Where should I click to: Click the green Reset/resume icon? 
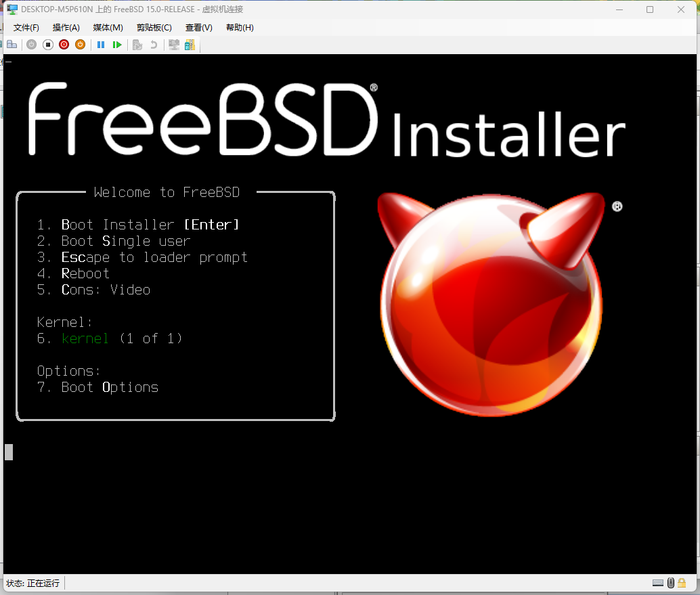117,45
